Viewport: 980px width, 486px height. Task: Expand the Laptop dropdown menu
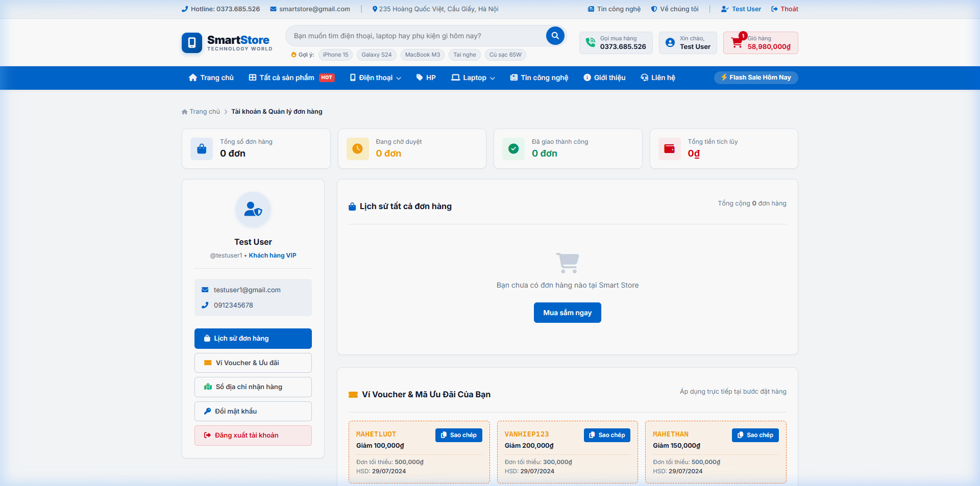pyautogui.click(x=473, y=78)
